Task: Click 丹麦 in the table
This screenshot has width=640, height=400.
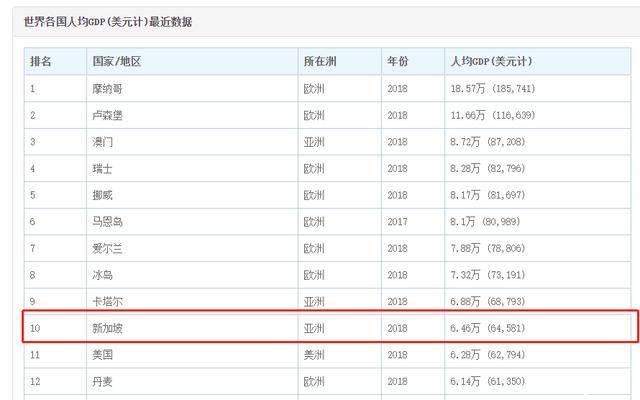Action: tap(103, 381)
